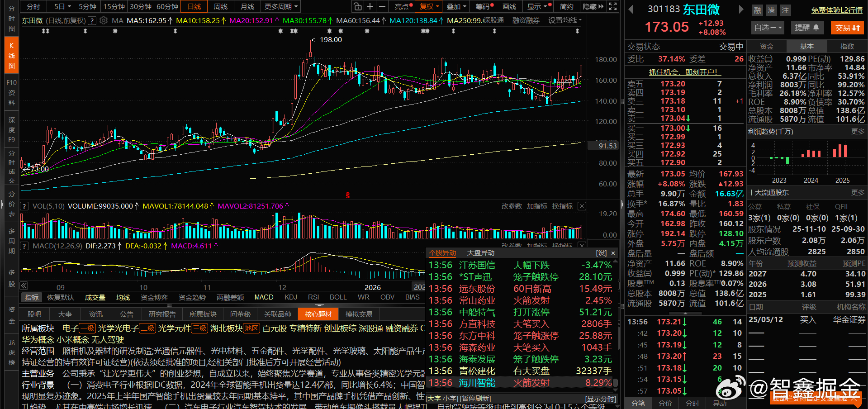Viewport: 868px width, 409px height.
Task: Click the red S marker on chart
Action: pyautogui.click(x=347, y=195)
